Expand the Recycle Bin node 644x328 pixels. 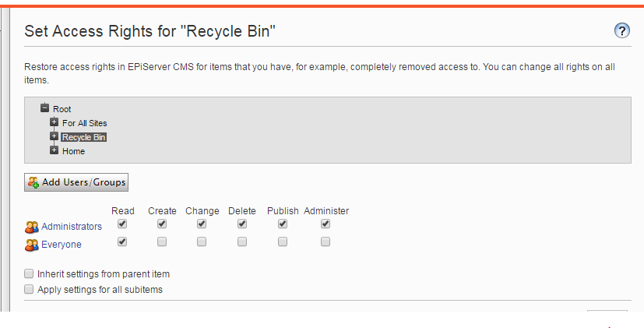pos(55,136)
